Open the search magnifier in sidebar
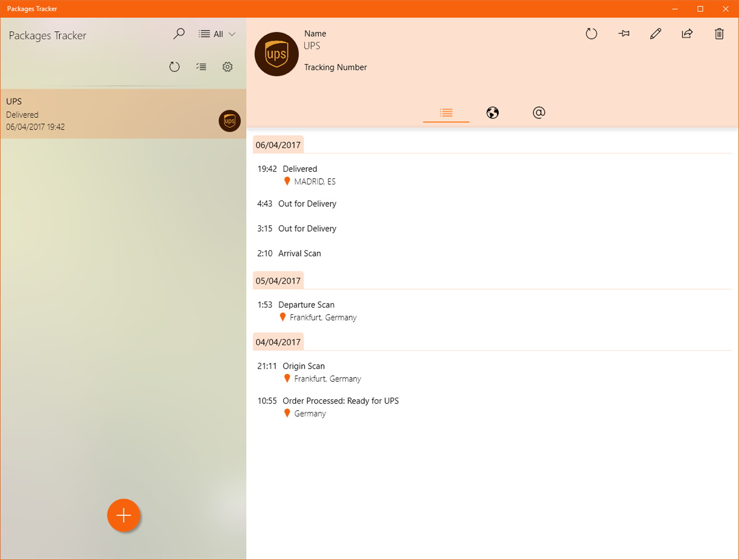 pos(179,34)
